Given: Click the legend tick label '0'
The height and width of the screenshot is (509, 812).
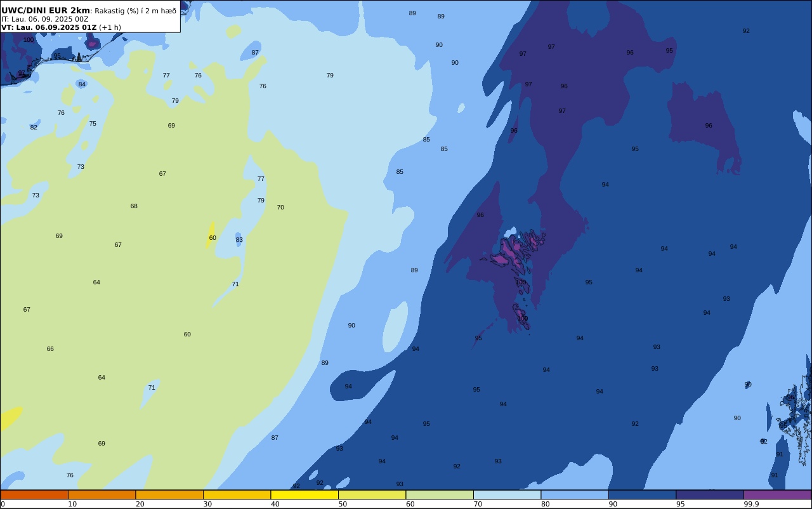Looking at the screenshot, I should (3, 504).
